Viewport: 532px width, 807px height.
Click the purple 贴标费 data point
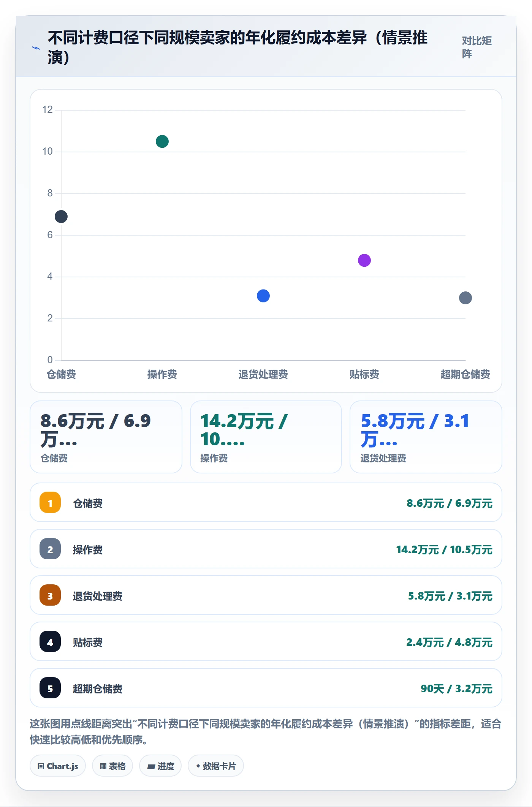(364, 260)
